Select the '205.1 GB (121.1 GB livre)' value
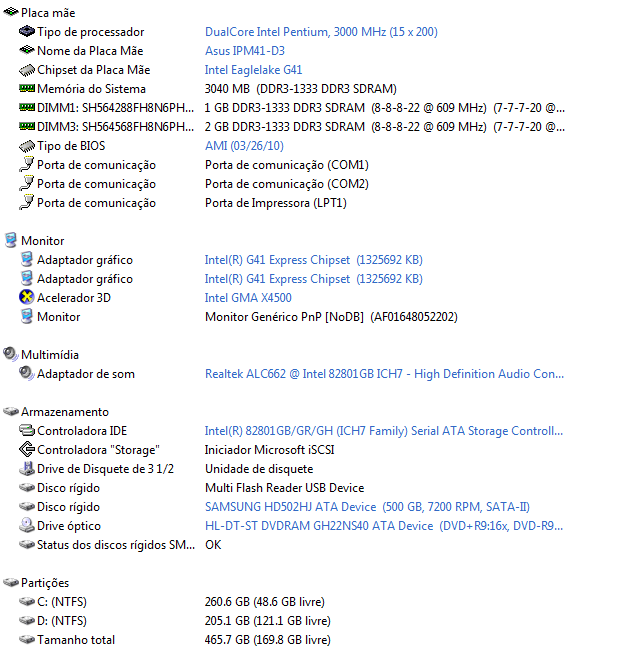Screen dimensions: 624x664 tap(268, 621)
